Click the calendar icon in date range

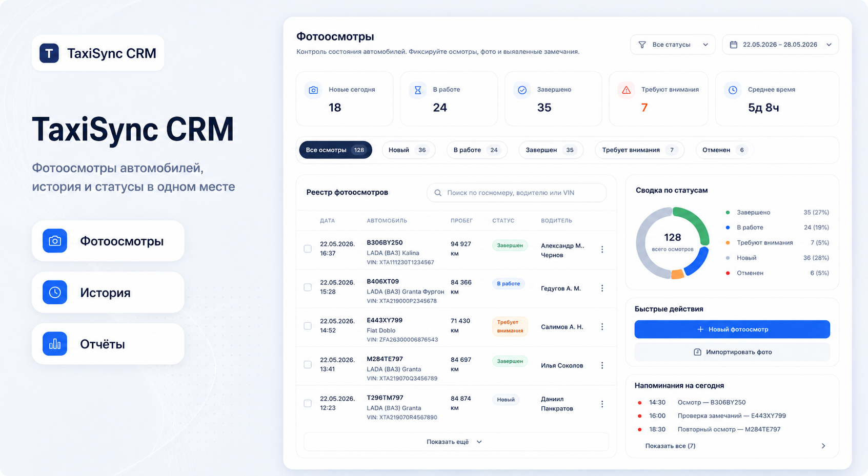tap(734, 45)
